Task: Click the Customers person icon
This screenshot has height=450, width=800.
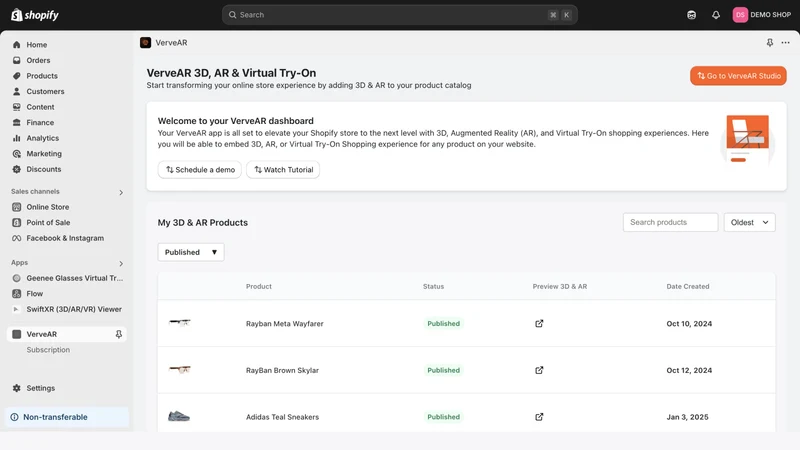Action: click(x=17, y=91)
